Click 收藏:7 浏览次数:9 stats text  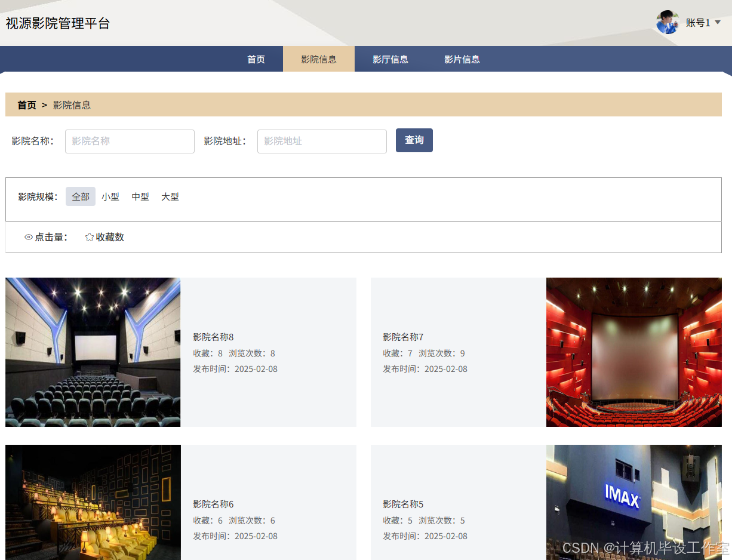click(x=424, y=353)
